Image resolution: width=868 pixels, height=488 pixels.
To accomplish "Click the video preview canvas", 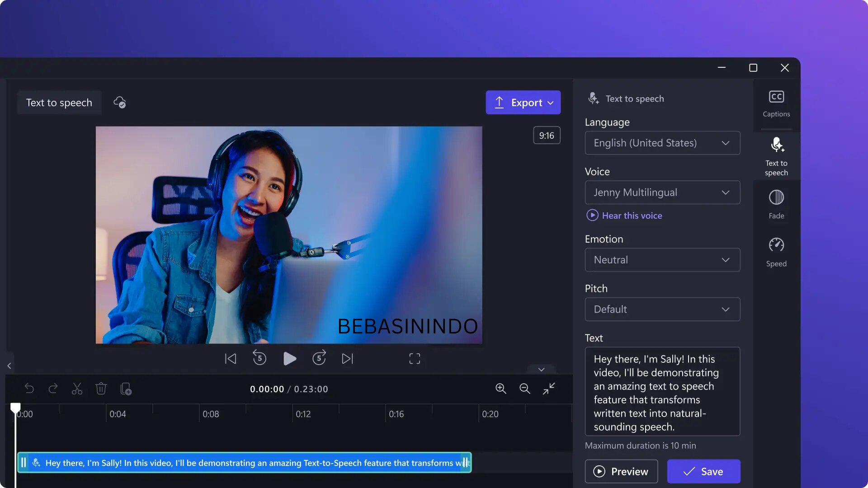I will point(289,235).
